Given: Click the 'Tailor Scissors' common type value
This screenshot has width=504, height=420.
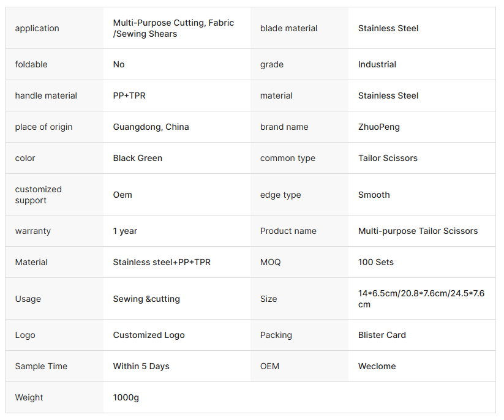Looking at the screenshot, I should pyautogui.click(x=388, y=158).
